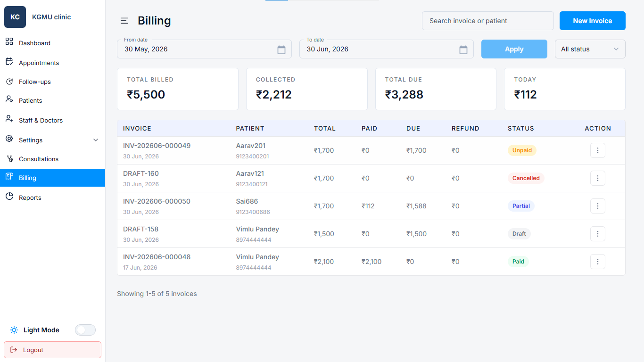The width and height of the screenshot is (644, 362).
Task: Go to Consultations page
Action: point(52,159)
